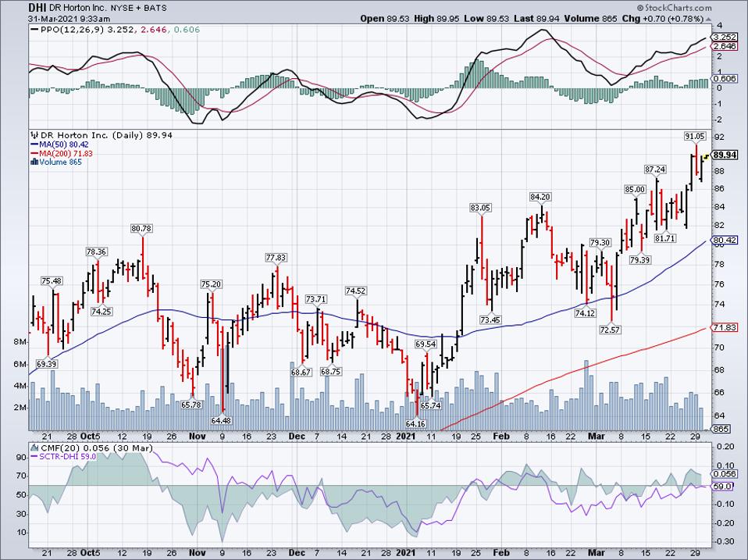Click the 79.39 low price label
Image resolution: width=748 pixels, height=560 pixels.
point(640,260)
